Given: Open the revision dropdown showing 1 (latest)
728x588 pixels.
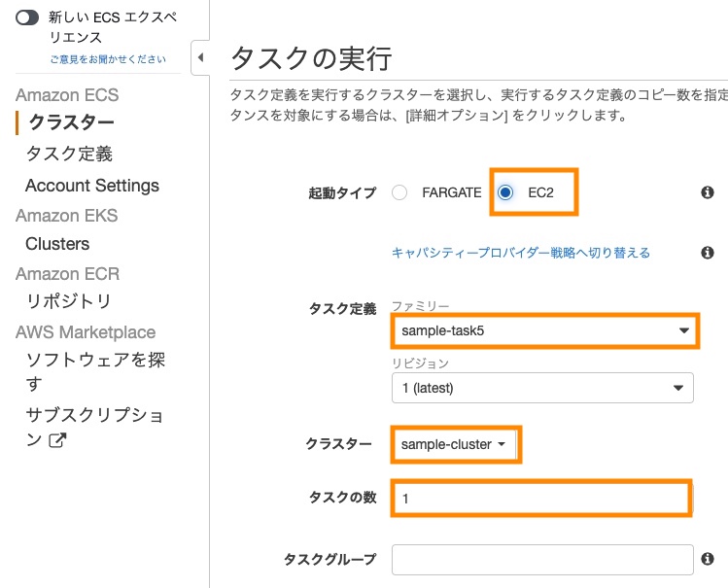Looking at the screenshot, I should coord(542,388).
